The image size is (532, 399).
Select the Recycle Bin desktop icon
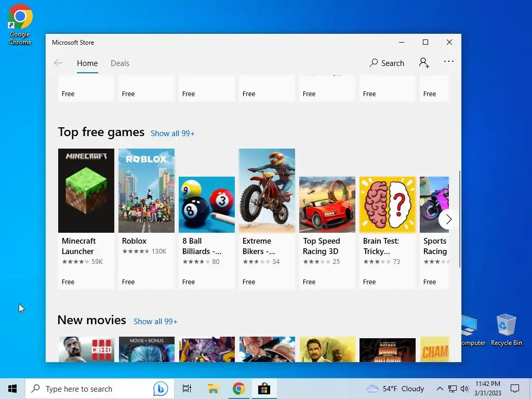coord(506,330)
